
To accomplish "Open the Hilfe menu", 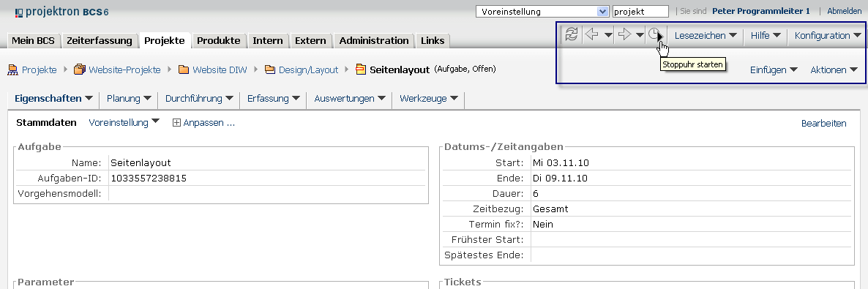I will tap(766, 35).
